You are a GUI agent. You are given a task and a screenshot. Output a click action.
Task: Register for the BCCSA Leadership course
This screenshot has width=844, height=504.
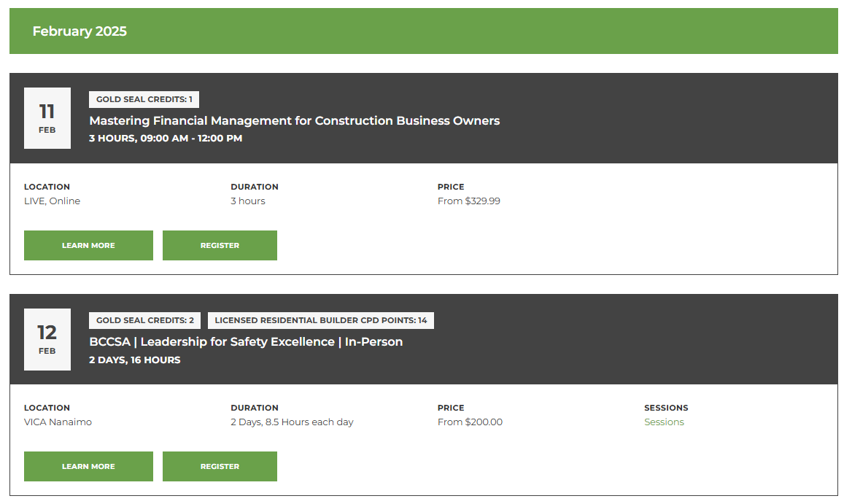pyautogui.click(x=220, y=466)
